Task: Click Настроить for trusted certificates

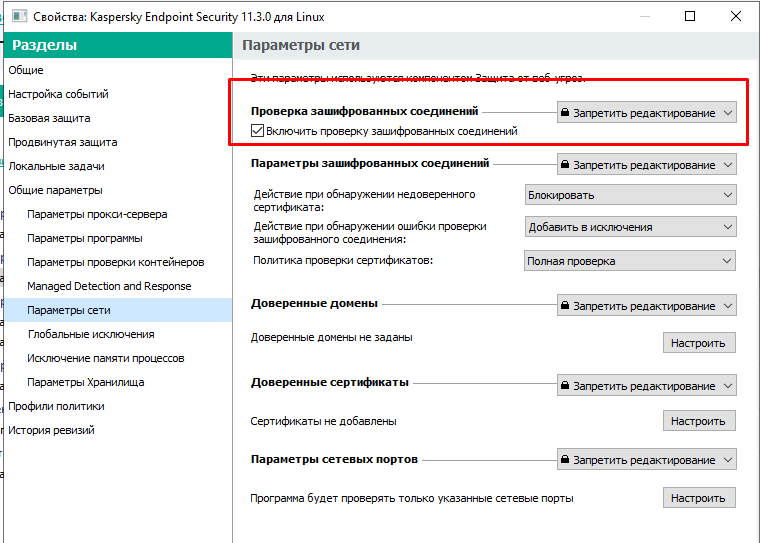Action: pyautogui.click(x=699, y=421)
